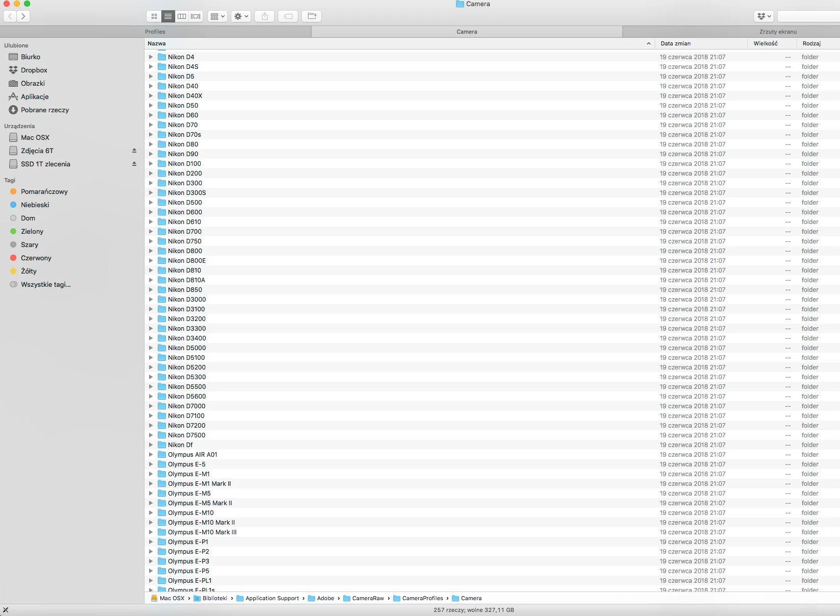The width and height of the screenshot is (840, 616).
Task: Select the Nikon D40X folder row
Action: coord(492,95)
